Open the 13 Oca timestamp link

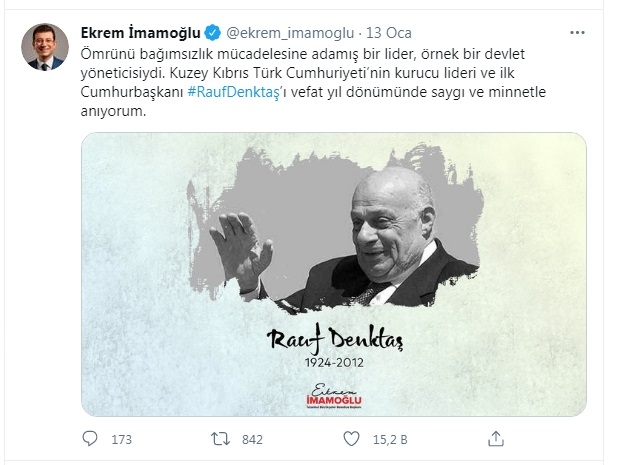(x=389, y=33)
